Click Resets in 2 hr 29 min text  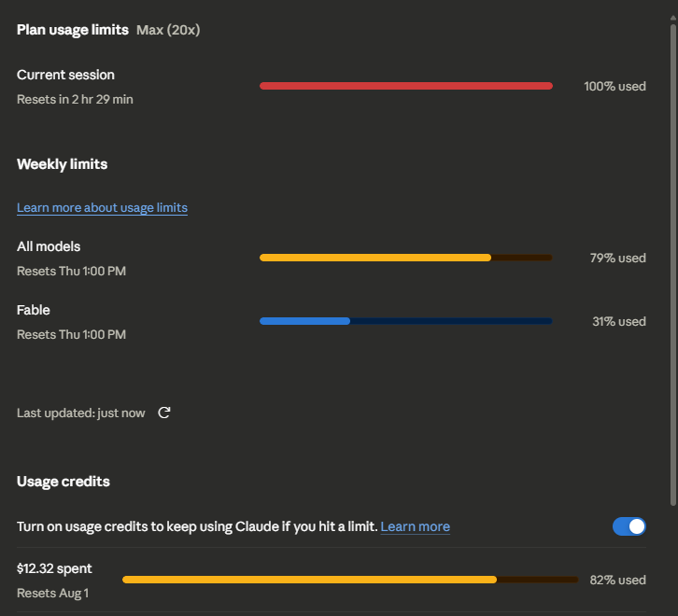[x=75, y=100]
